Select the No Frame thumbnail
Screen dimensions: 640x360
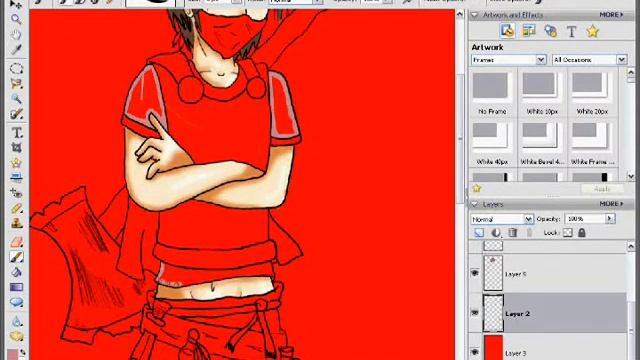tap(492, 93)
